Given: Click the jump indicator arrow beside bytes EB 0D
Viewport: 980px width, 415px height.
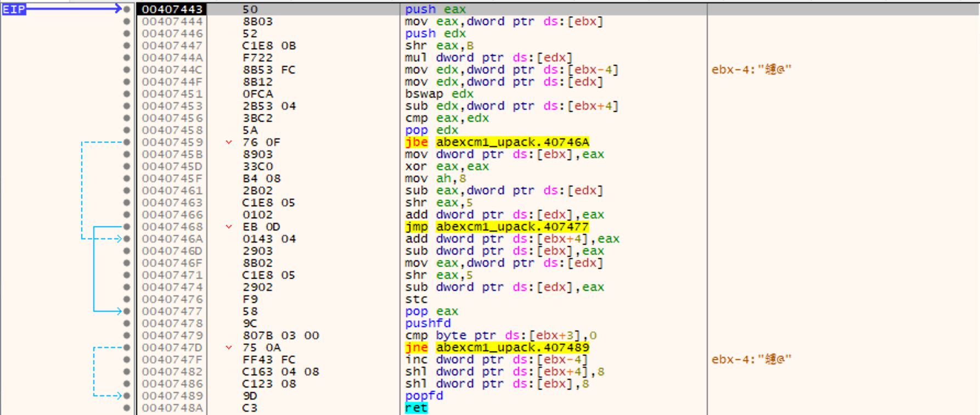Looking at the screenshot, I should click(x=229, y=227).
